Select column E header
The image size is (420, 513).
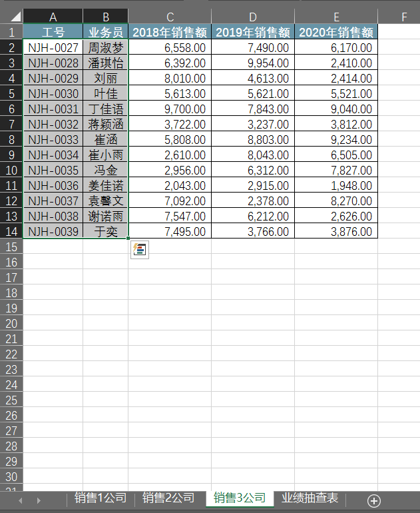[x=336, y=17]
